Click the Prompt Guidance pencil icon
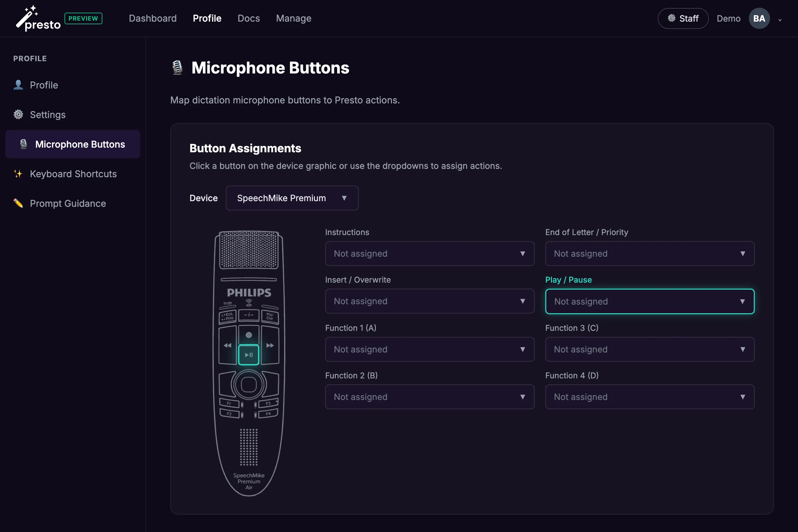 tap(18, 203)
